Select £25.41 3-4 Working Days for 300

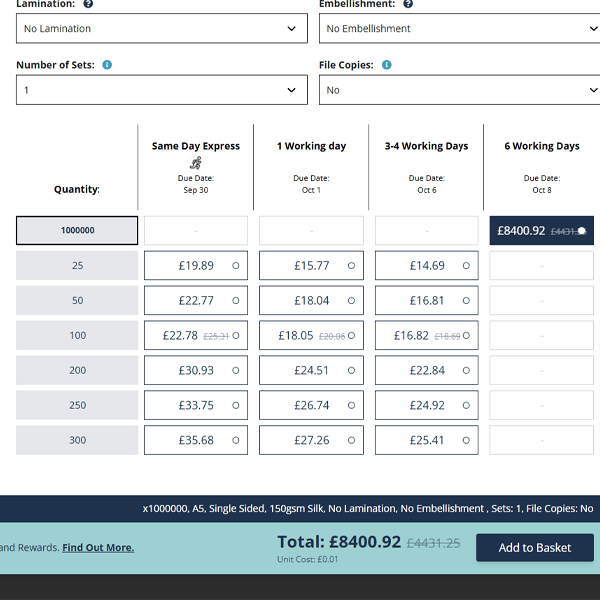pyautogui.click(x=427, y=440)
